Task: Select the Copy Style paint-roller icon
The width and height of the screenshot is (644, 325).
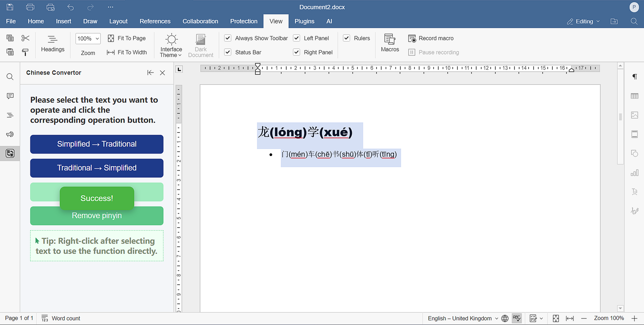Action: 25,52
